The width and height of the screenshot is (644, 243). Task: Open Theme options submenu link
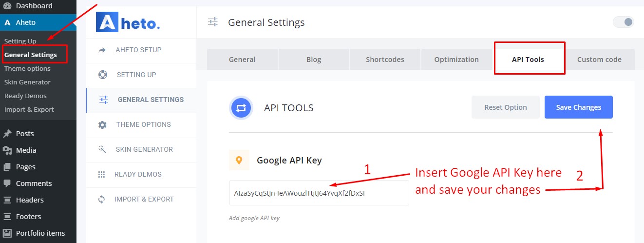point(27,68)
